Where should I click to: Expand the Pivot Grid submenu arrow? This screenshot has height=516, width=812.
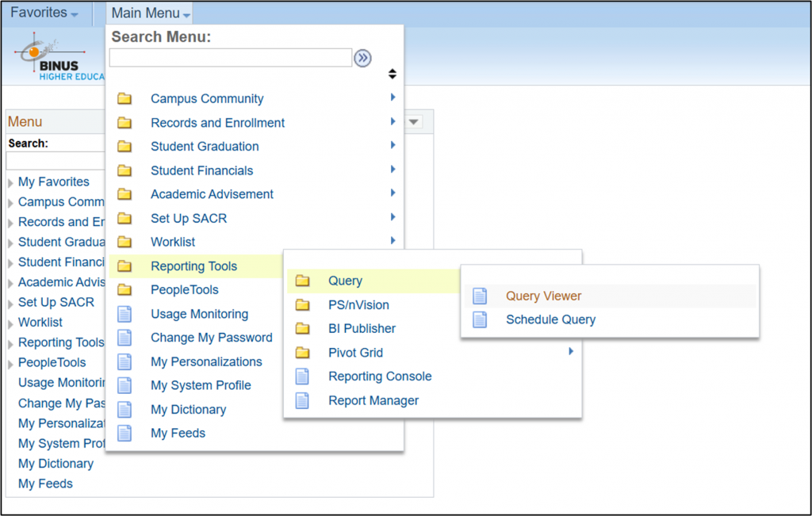570,351
